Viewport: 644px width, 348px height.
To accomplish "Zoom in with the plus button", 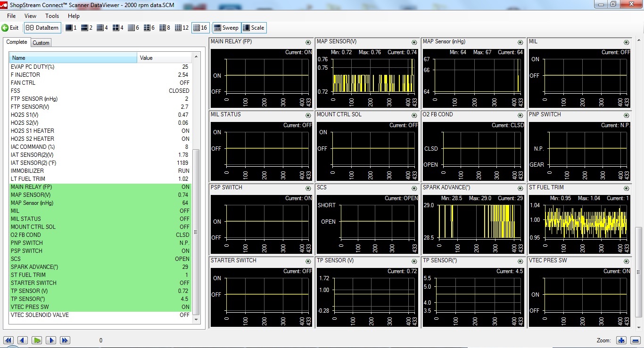I will (x=621, y=340).
